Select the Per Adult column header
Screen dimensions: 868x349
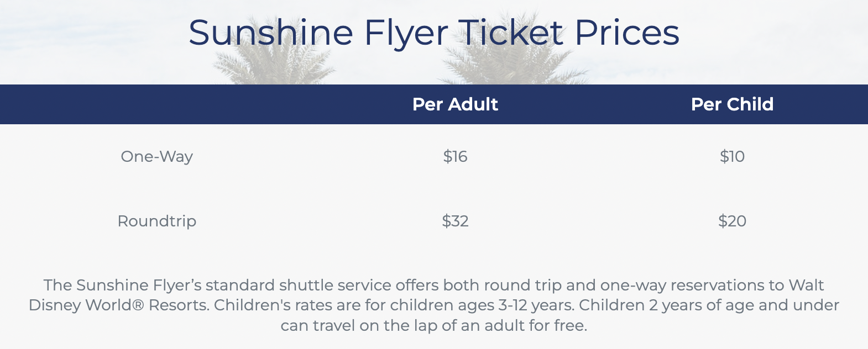455,104
